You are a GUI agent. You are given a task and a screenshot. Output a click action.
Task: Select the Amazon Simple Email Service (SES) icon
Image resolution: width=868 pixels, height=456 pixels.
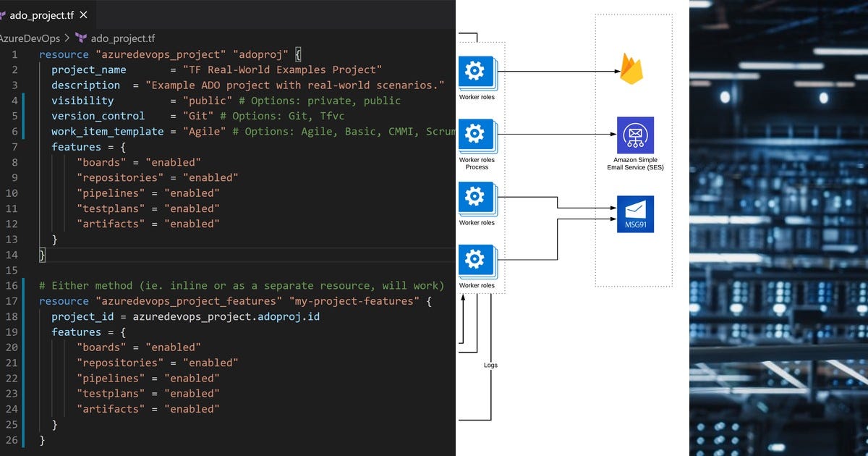click(635, 134)
